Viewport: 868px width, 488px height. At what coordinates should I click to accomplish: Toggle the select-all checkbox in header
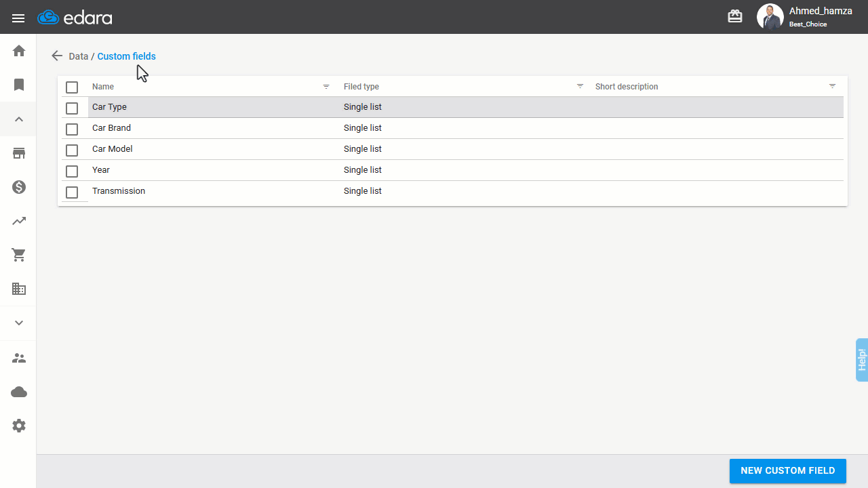(72, 87)
